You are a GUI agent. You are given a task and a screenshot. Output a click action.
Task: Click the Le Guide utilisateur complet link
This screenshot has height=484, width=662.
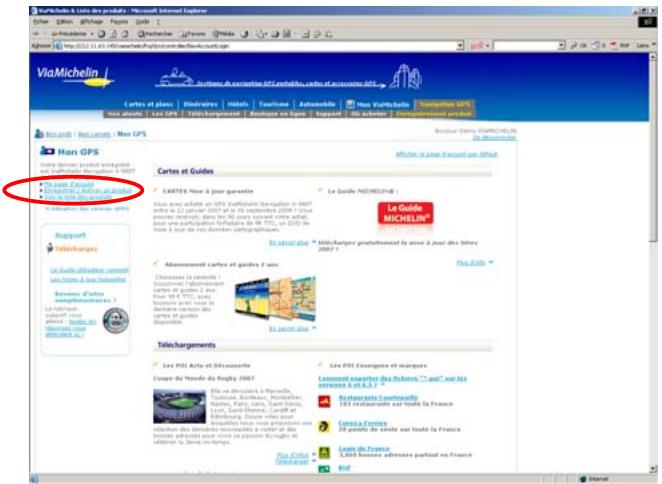(x=90, y=270)
